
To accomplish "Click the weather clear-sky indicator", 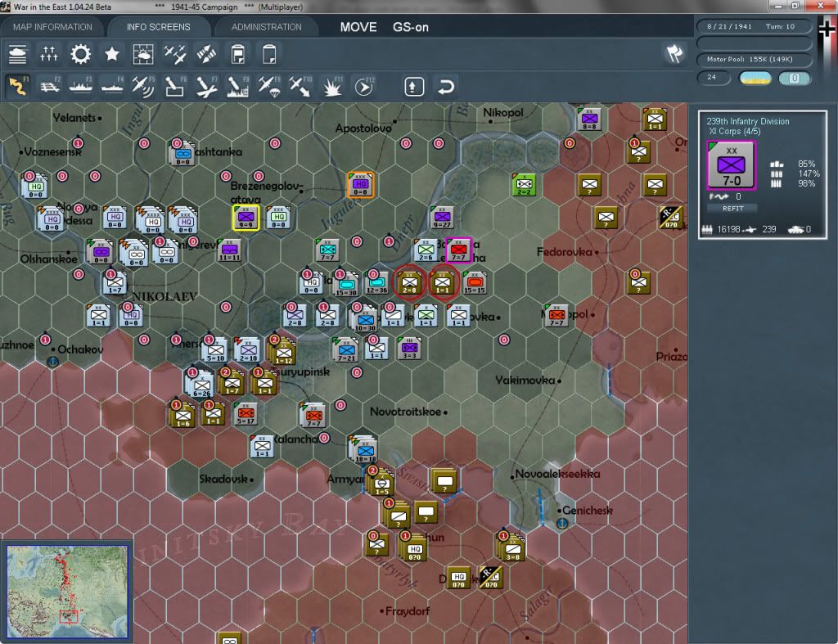I will pos(755,78).
